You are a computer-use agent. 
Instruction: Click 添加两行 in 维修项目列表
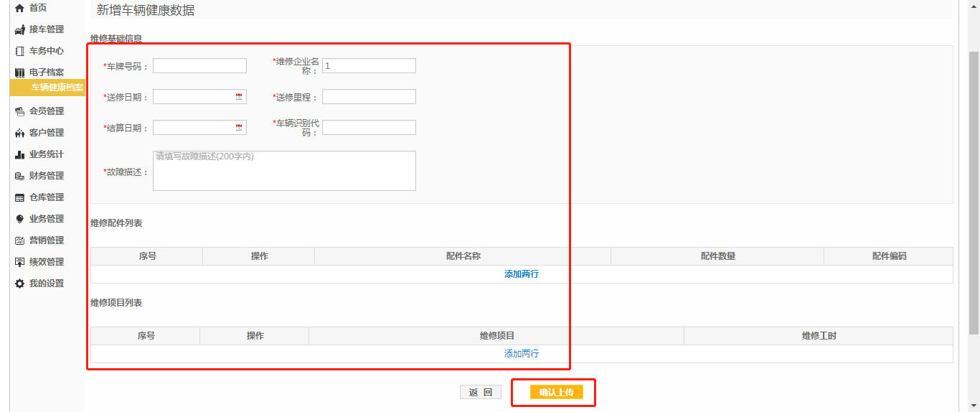point(521,354)
